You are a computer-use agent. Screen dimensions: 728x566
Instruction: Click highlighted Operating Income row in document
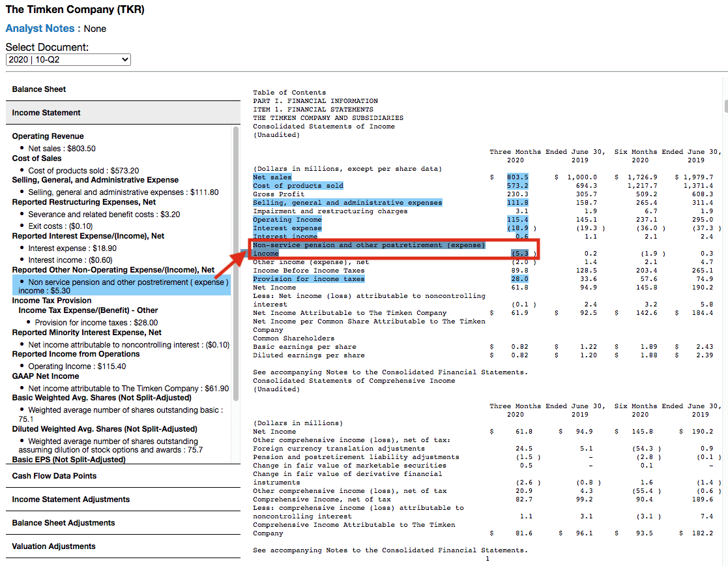point(287,219)
